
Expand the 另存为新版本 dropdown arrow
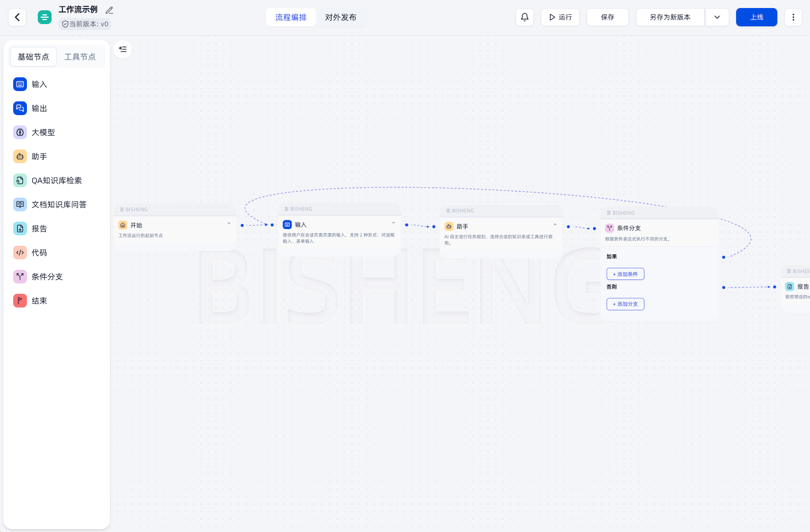717,17
